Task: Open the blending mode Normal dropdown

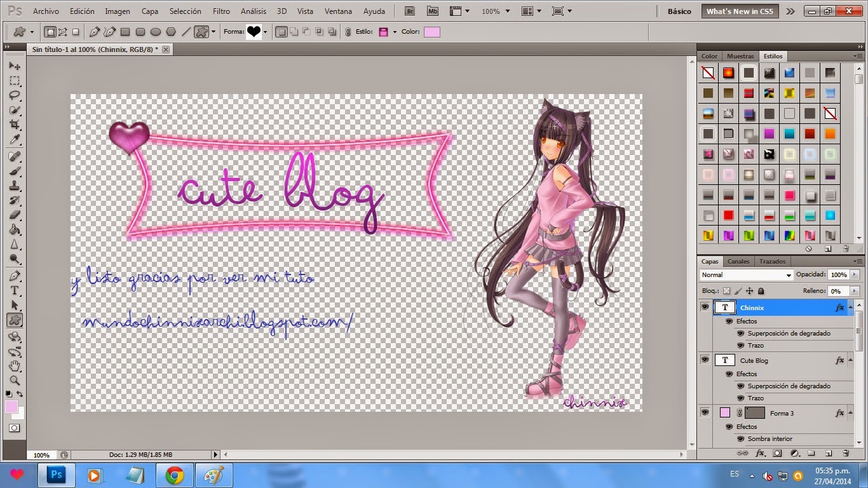Action: 746,275
